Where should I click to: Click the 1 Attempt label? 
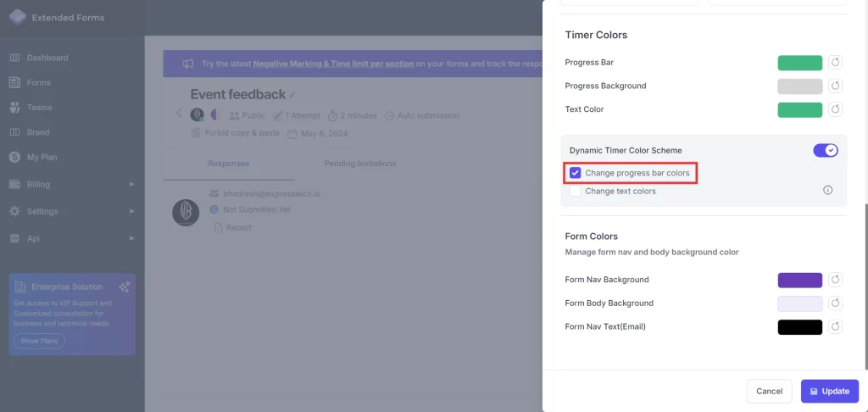click(x=303, y=116)
